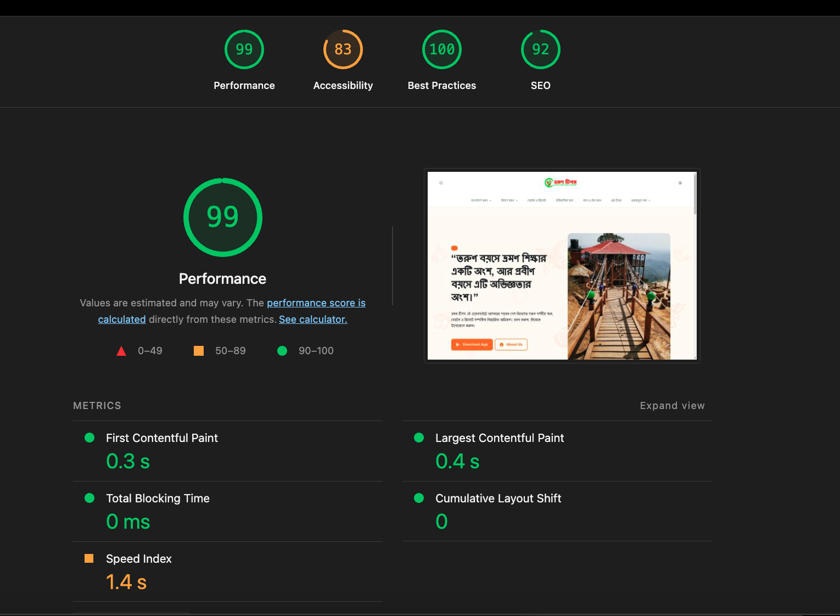Click the red triangle 0–49 legend marker
The image size is (840, 616).
click(x=121, y=351)
